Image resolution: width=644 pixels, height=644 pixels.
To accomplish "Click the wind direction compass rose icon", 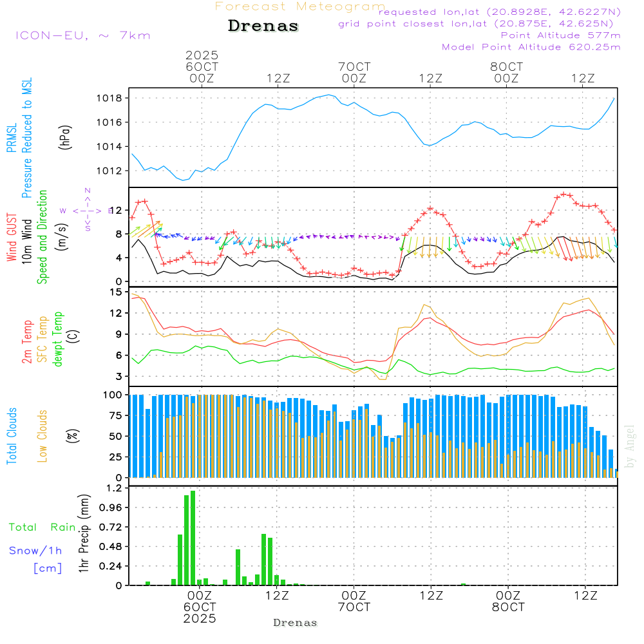I will pos(88,210).
